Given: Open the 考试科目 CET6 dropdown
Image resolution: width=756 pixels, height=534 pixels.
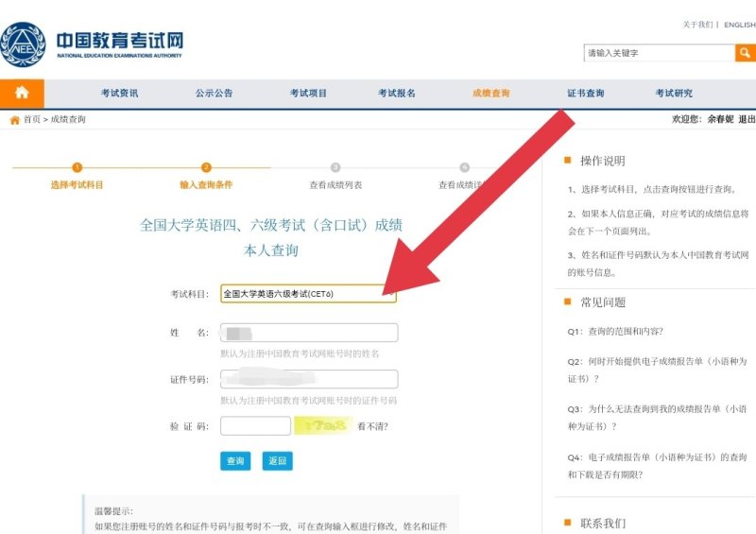Looking at the screenshot, I should coord(309,294).
